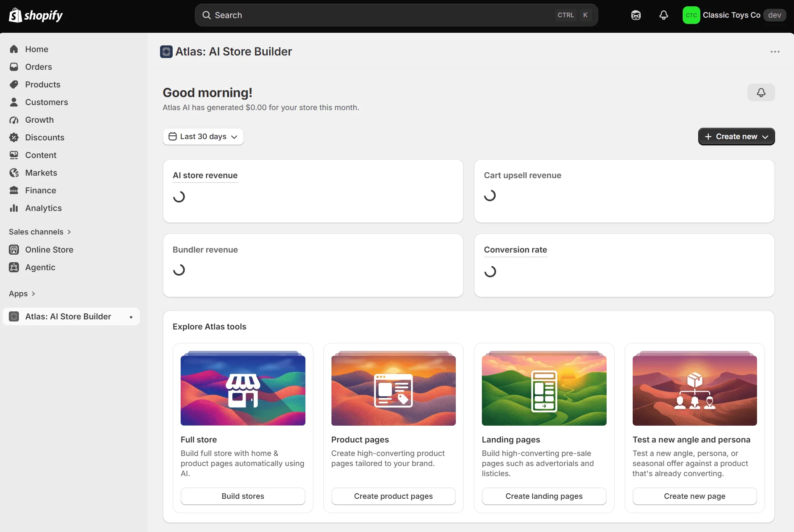Viewport: 794px width, 532px height.
Task: Click the Good morning! heading
Action: click(208, 92)
